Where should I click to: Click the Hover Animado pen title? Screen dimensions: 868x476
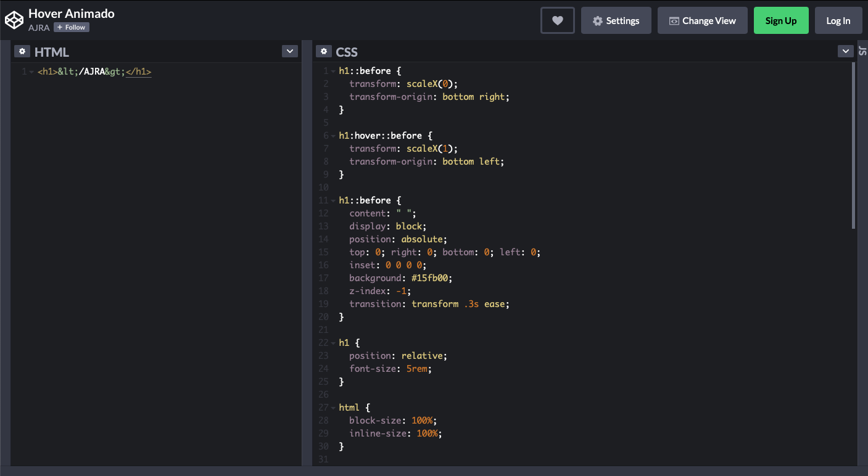click(72, 14)
